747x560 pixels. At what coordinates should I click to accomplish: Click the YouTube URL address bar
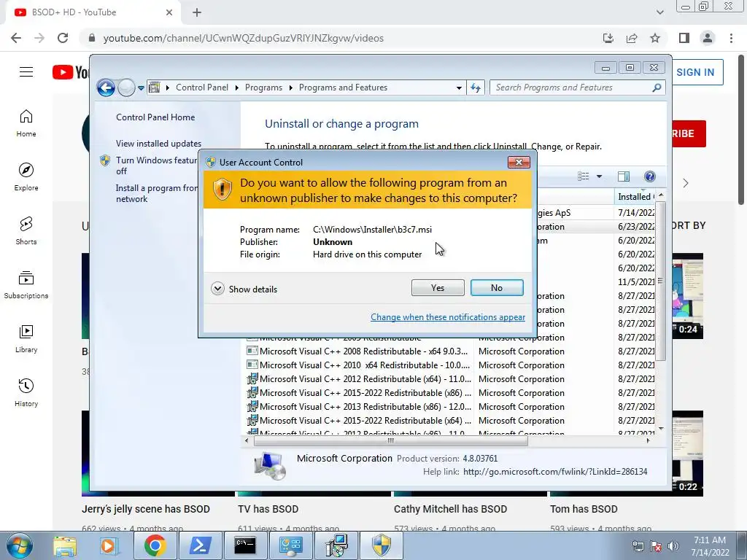pyautogui.click(x=244, y=38)
